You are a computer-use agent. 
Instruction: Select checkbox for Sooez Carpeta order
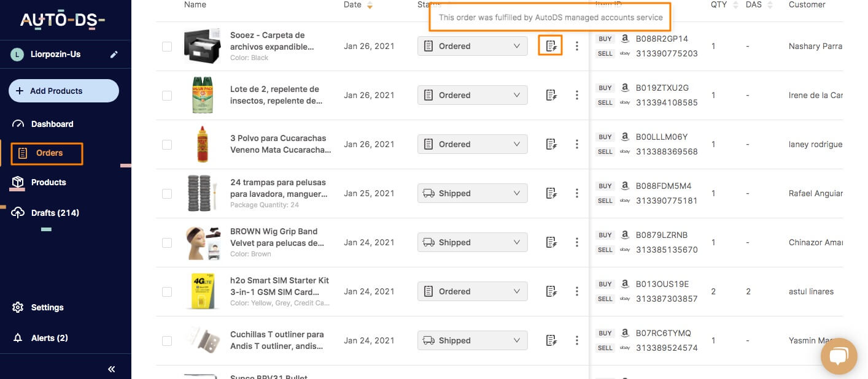(x=167, y=47)
